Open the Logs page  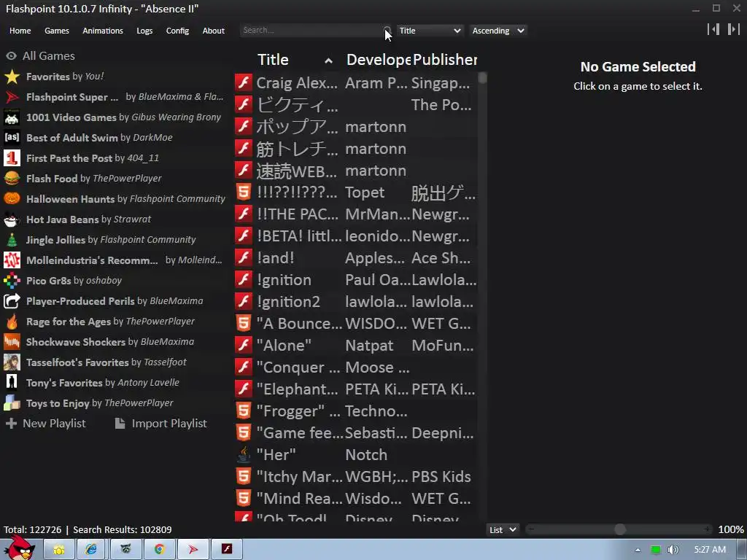tap(144, 31)
